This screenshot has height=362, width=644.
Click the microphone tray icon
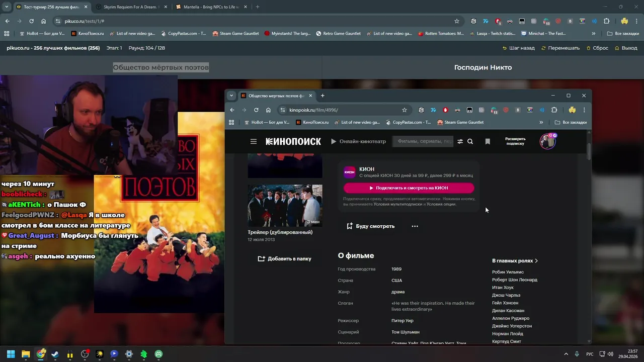[x=577, y=354]
